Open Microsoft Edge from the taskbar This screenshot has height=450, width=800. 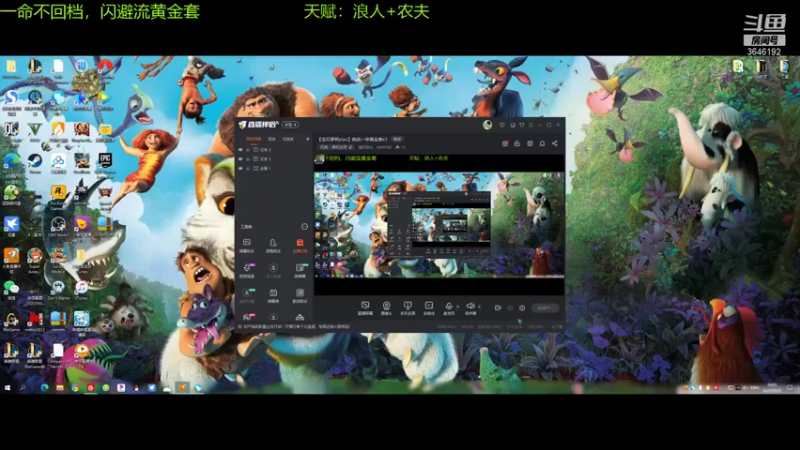44,388
